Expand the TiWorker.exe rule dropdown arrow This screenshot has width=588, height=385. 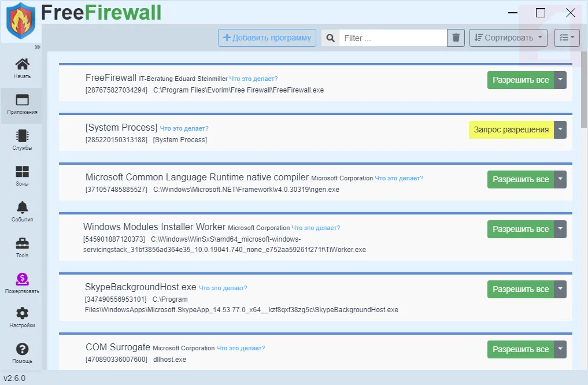(x=560, y=229)
